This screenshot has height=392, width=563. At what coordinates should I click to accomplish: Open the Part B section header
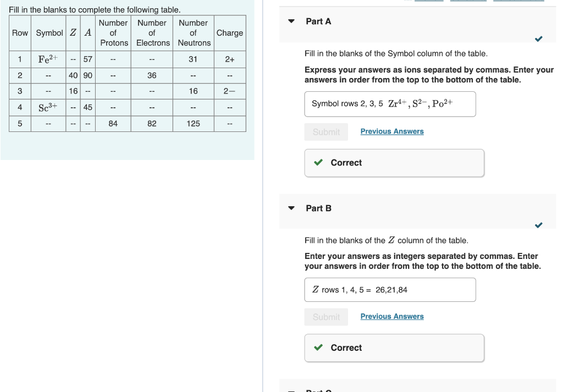pyautogui.click(x=318, y=208)
